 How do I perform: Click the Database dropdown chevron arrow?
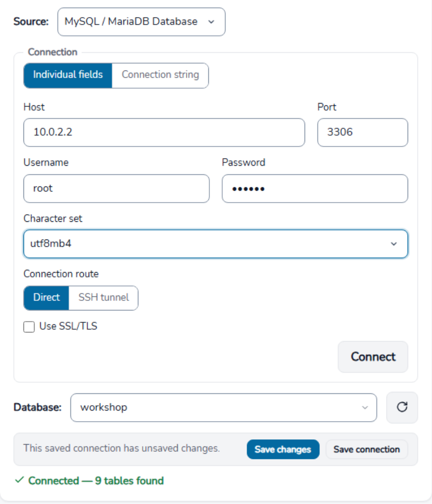pyautogui.click(x=365, y=408)
